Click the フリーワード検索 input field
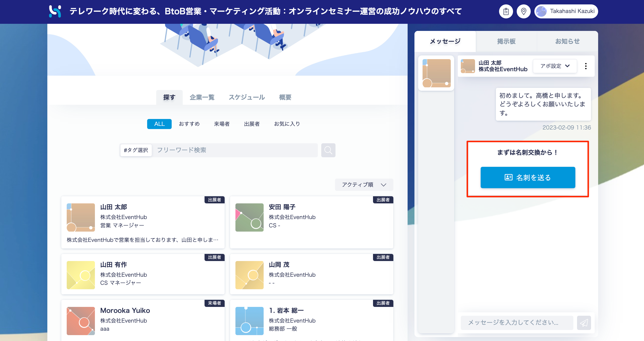 click(x=234, y=150)
